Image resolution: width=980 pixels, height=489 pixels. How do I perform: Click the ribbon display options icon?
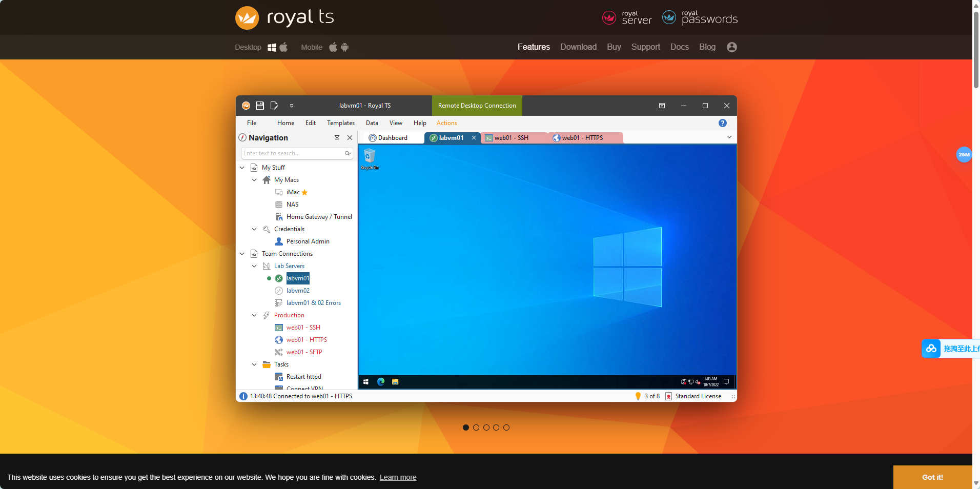point(662,106)
